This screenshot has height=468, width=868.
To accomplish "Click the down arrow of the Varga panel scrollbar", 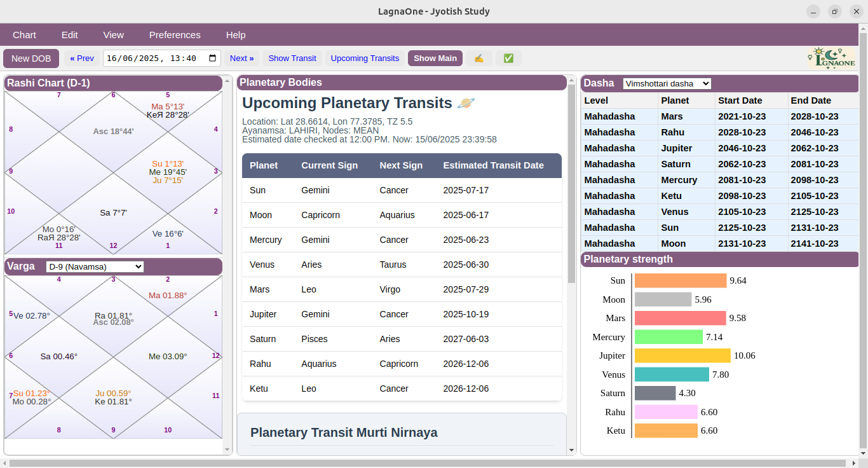I will (228, 450).
